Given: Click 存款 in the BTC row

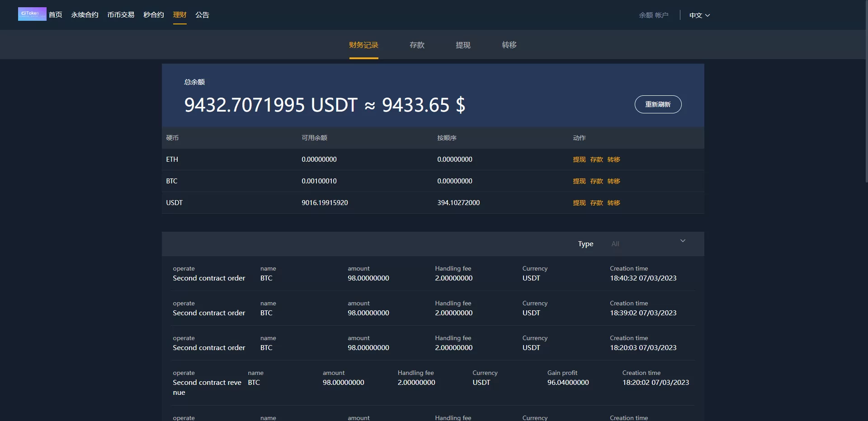Looking at the screenshot, I should pos(596,181).
